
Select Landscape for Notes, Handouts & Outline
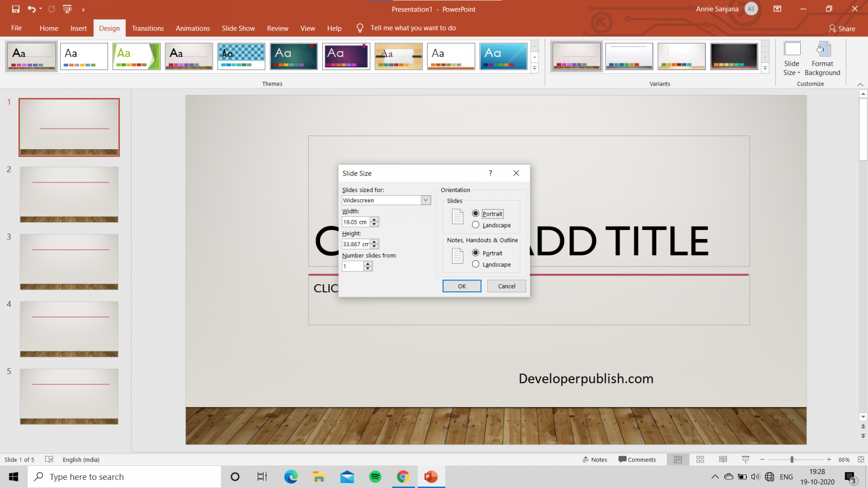[476, 265]
